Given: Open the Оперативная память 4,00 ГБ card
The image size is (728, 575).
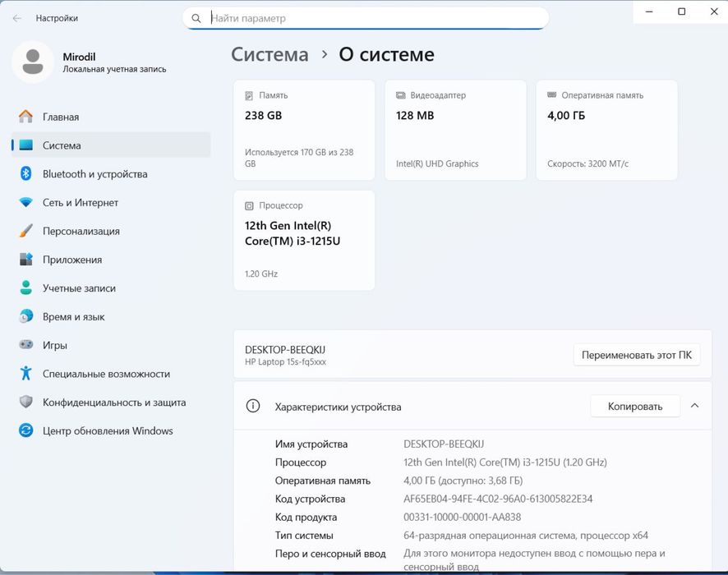Looking at the screenshot, I should (x=607, y=130).
